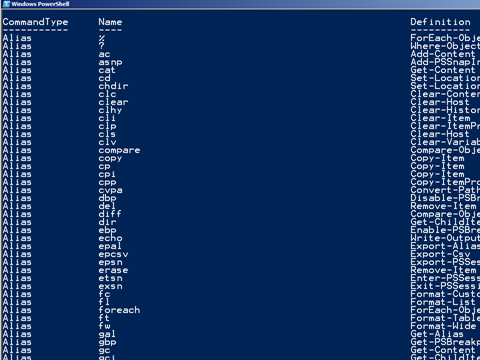Select the 'epcsv' alias name
480x360 pixels.
(x=113, y=254)
